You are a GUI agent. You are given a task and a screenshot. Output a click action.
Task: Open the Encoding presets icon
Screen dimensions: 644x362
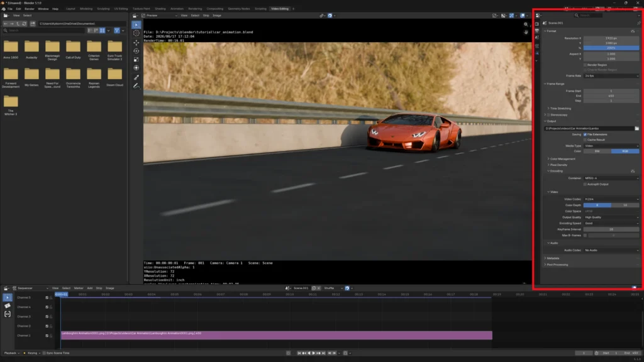633,171
